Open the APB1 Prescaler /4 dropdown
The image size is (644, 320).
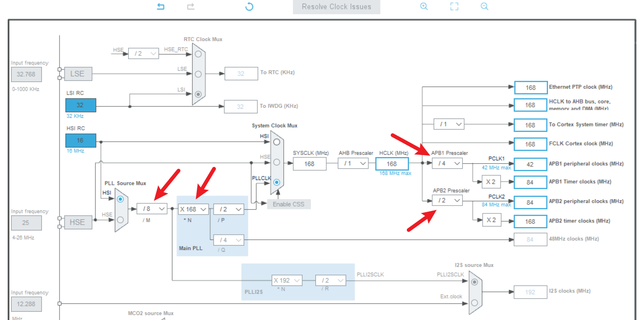(x=448, y=163)
